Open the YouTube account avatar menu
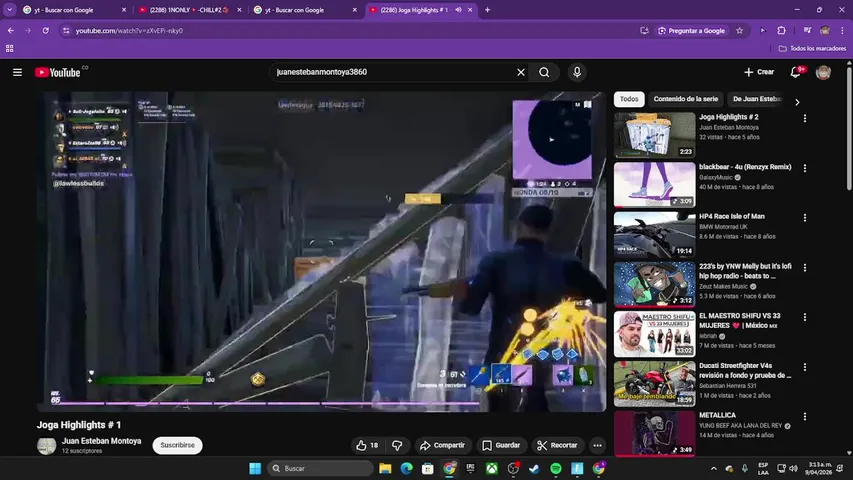The width and height of the screenshot is (853, 480). [x=823, y=72]
